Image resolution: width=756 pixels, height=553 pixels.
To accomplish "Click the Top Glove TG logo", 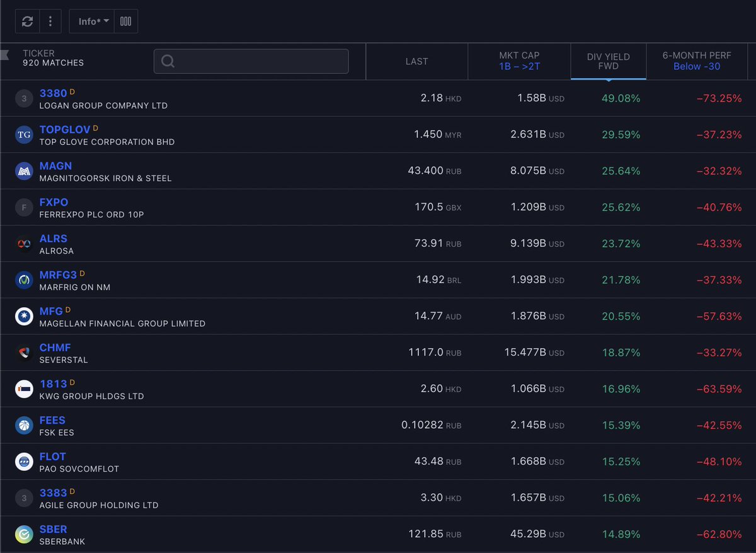I will click(24, 135).
